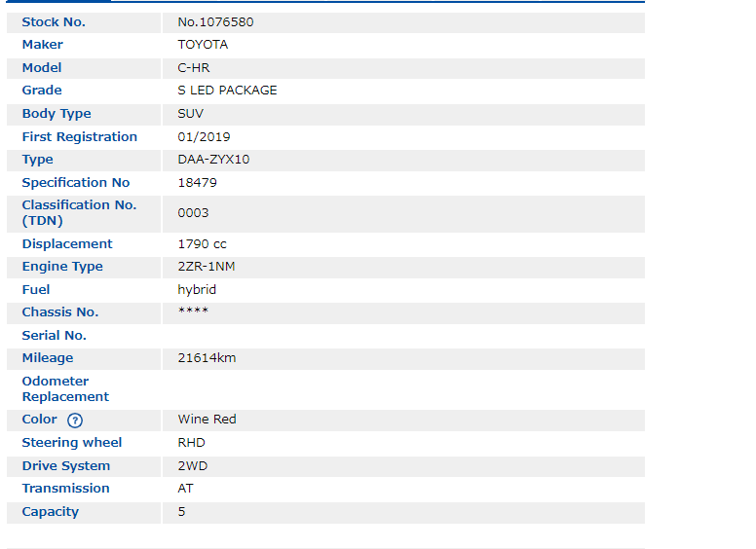Click the TOYOTA maker value
Screen dimensions: 756x549
click(203, 45)
